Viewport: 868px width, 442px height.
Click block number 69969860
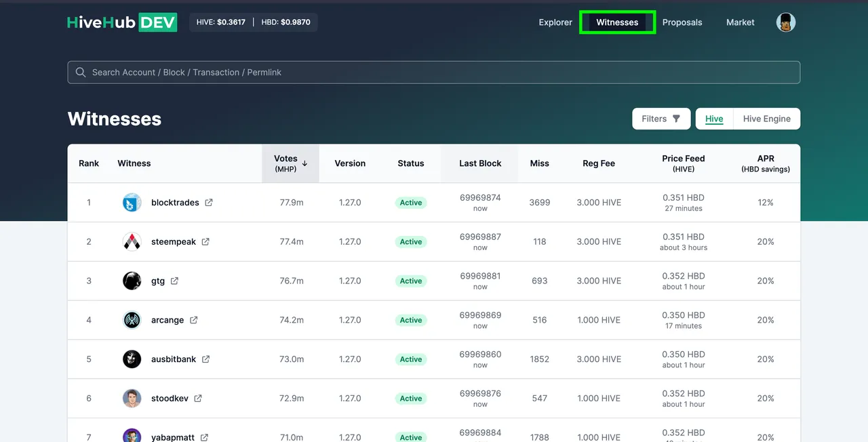pyautogui.click(x=480, y=355)
